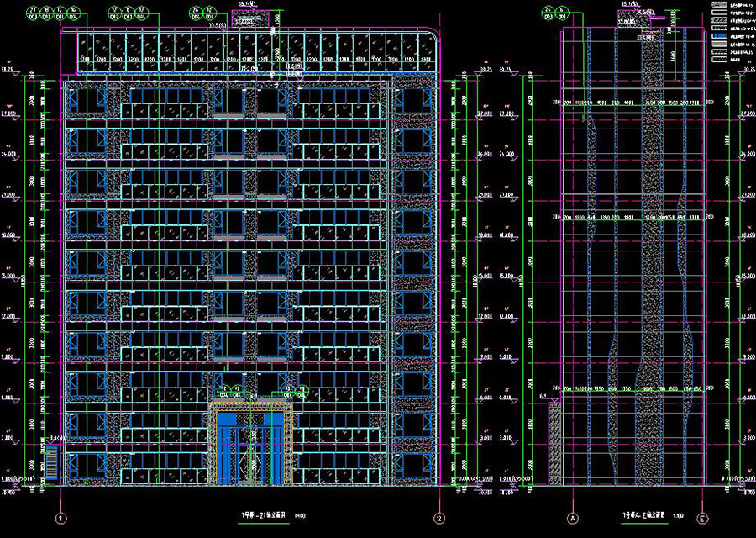Select detail callout bubble 24 over D04

click(x=196, y=13)
